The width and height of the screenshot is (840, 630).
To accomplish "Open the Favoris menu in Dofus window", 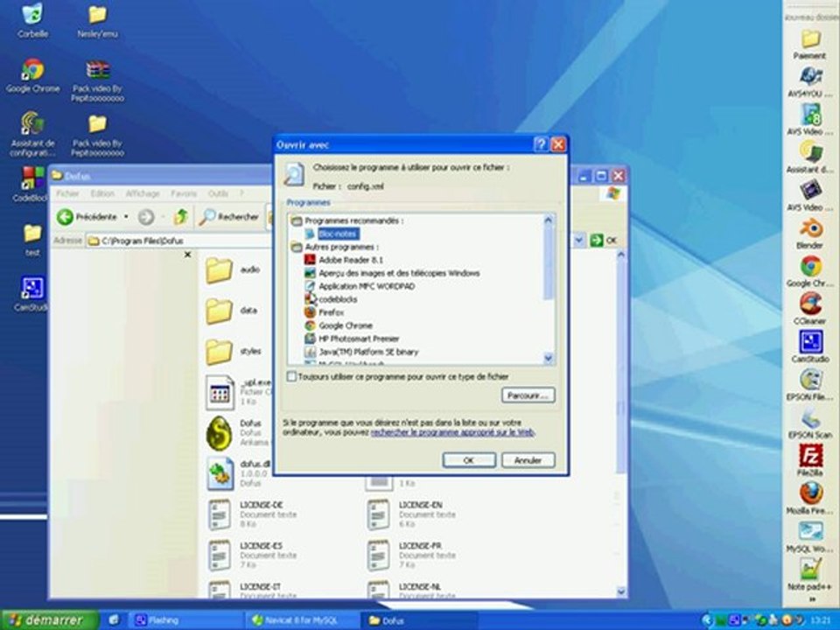I will [184, 193].
